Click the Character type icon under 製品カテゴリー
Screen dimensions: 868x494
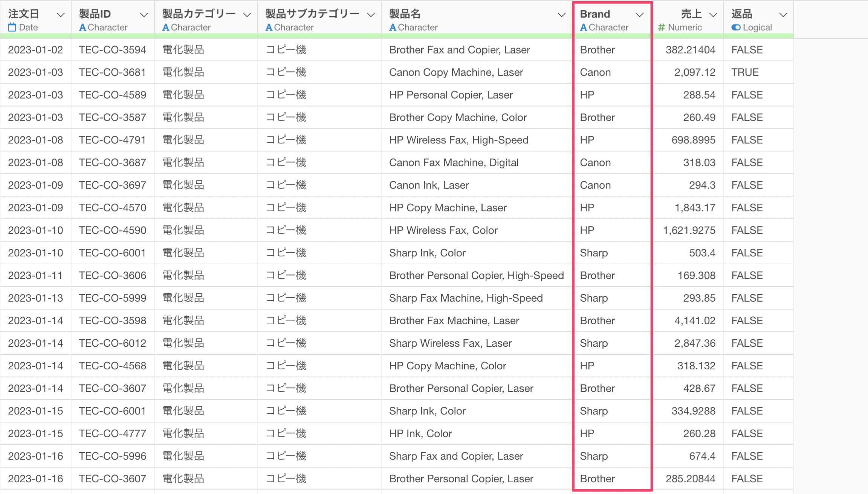(x=166, y=27)
